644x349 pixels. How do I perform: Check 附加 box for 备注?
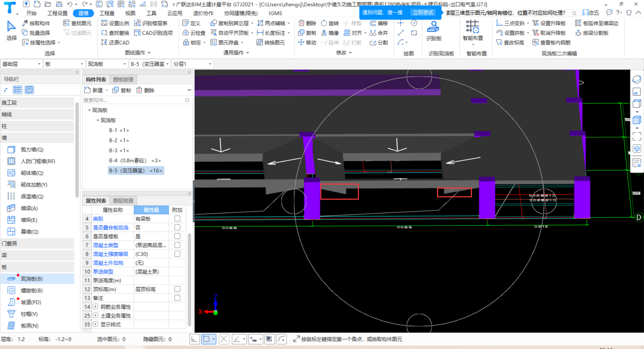click(177, 298)
